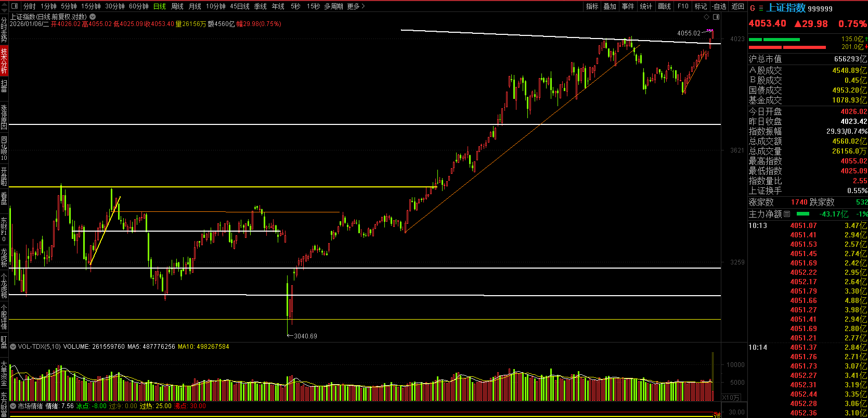
Task: Show more periods with 更多 arrow
Action: pos(356,6)
